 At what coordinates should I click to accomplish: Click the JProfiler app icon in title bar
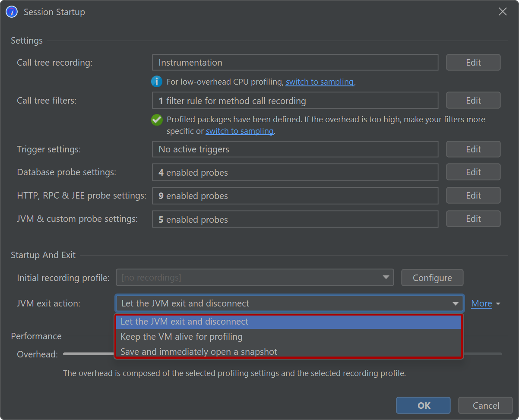(12, 12)
